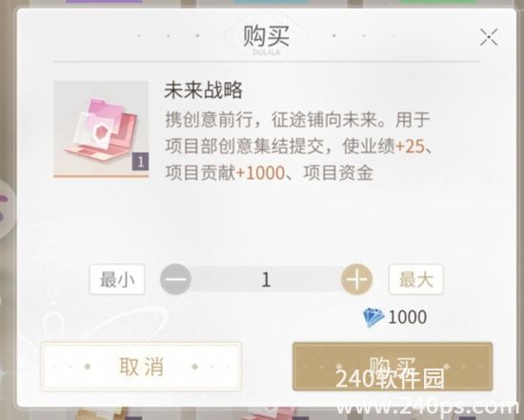
Task: Open the www.240ps.com watermark link
Action: pos(426,408)
